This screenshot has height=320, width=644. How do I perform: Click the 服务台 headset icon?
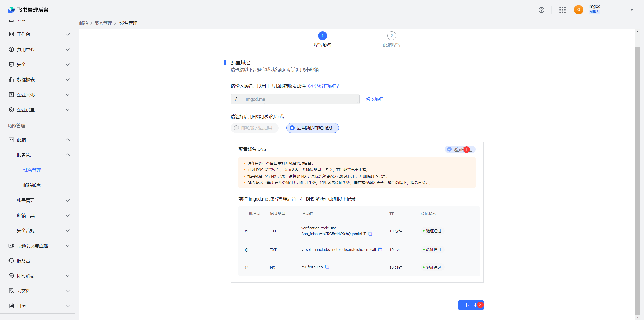[x=11, y=261]
